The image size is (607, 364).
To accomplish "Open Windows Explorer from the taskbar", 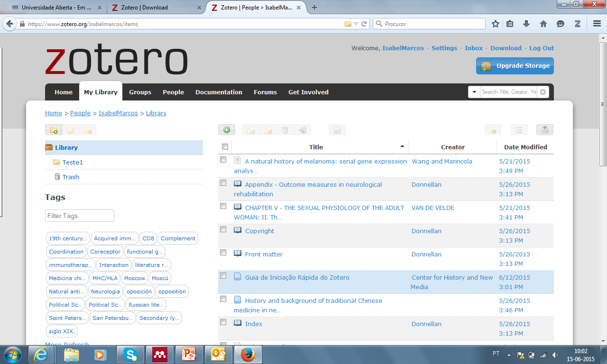I will click(71, 355).
